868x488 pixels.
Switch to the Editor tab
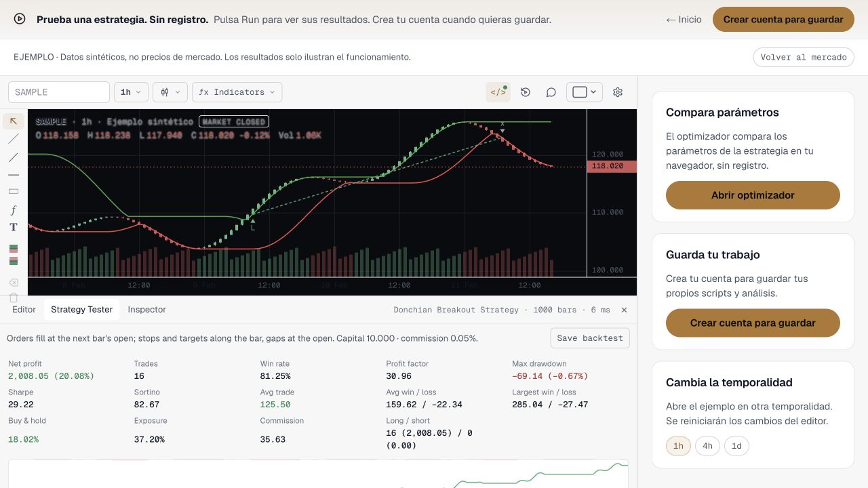coord(24,310)
